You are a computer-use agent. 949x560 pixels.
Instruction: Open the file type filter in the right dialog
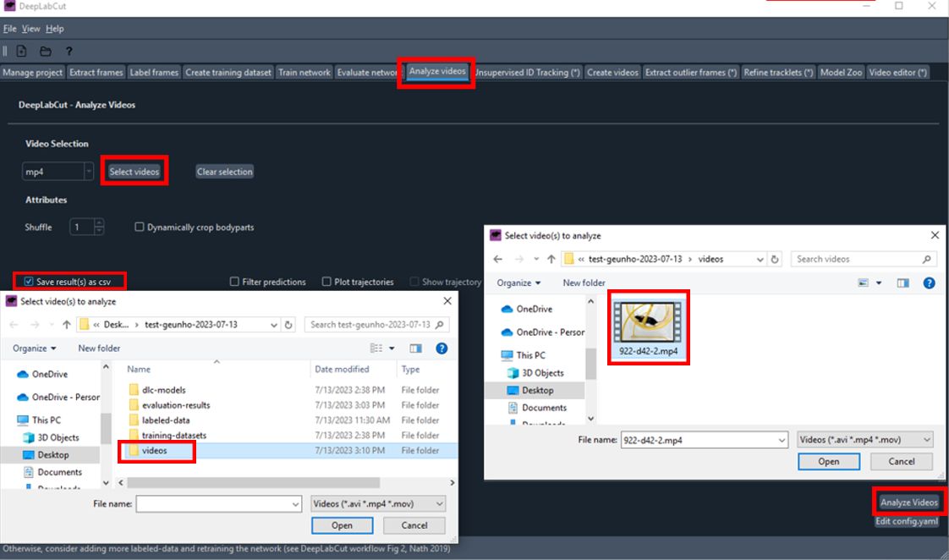tap(865, 440)
